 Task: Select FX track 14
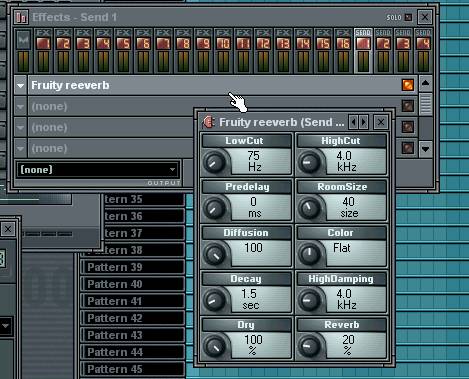click(x=303, y=51)
